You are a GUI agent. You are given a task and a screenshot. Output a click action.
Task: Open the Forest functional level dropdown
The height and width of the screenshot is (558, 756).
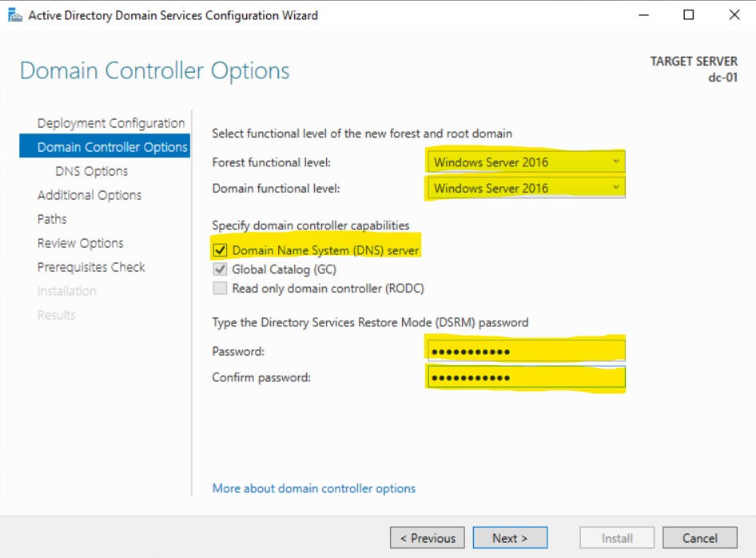click(525, 162)
